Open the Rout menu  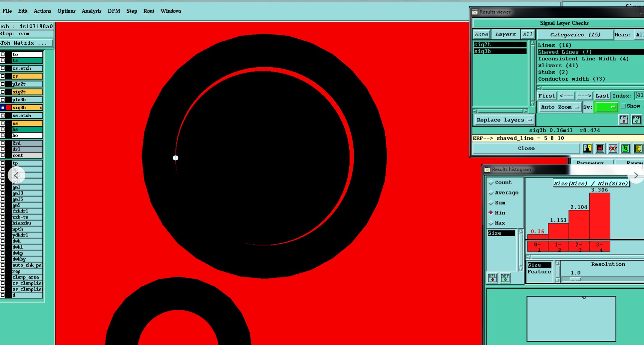(149, 11)
